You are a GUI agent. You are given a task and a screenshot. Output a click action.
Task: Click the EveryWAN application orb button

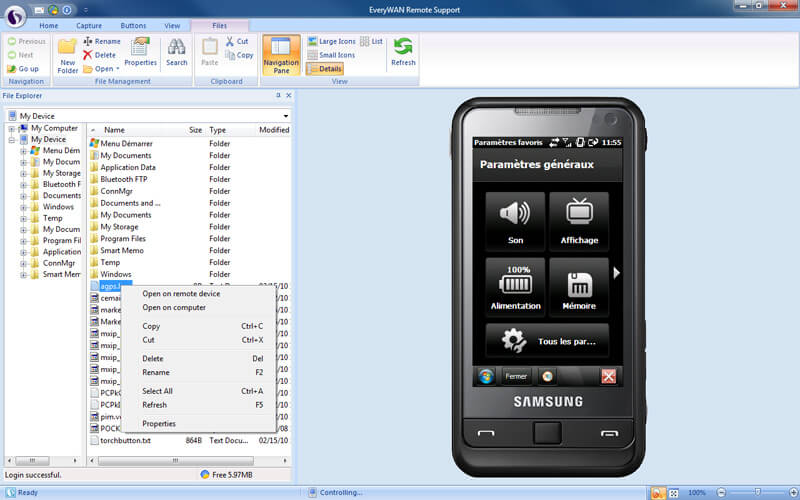tap(15, 16)
